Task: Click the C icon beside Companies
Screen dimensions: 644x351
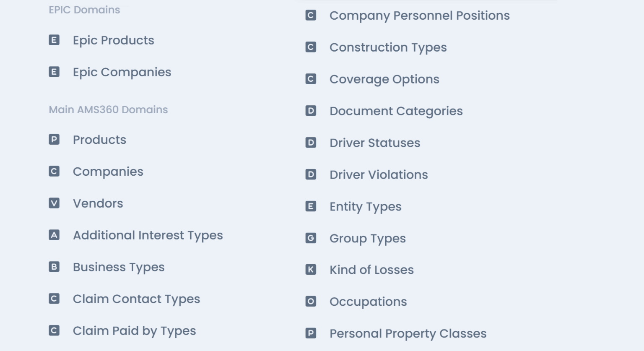Action: point(54,172)
